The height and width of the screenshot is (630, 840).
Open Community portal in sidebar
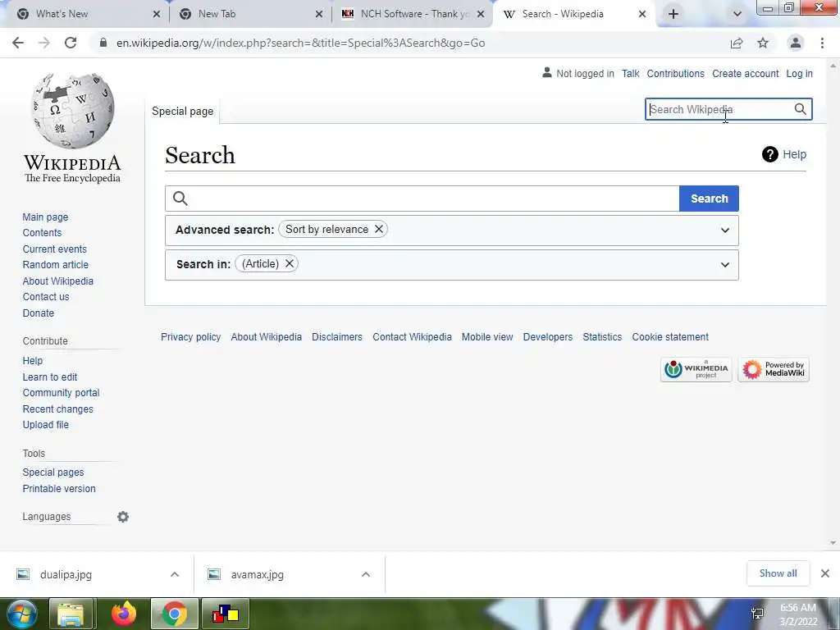click(61, 393)
